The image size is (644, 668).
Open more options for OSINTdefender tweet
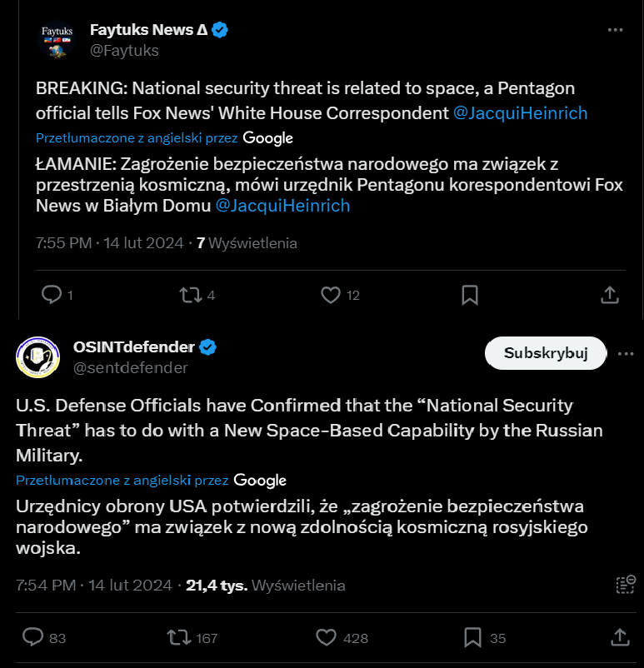point(626,353)
